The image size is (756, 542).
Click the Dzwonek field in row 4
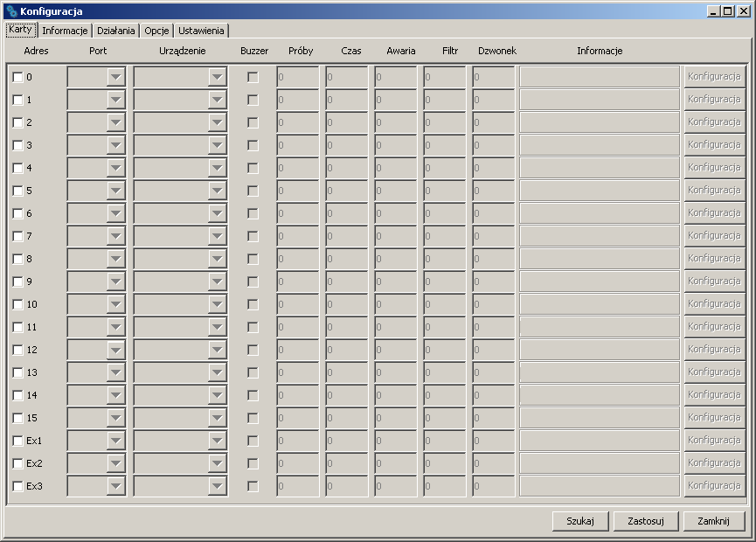tap(494, 168)
